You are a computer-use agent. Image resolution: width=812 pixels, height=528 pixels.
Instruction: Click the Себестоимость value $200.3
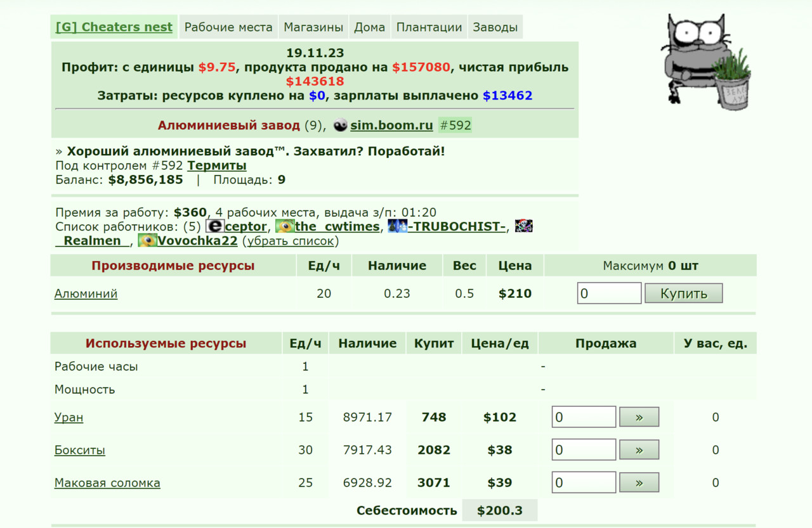tap(500, 511)
